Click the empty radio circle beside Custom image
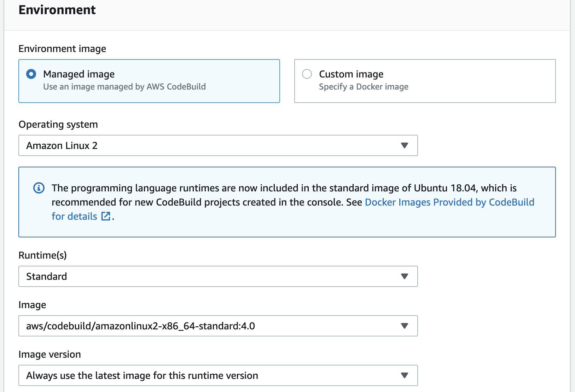 click(x=307, y=74)
